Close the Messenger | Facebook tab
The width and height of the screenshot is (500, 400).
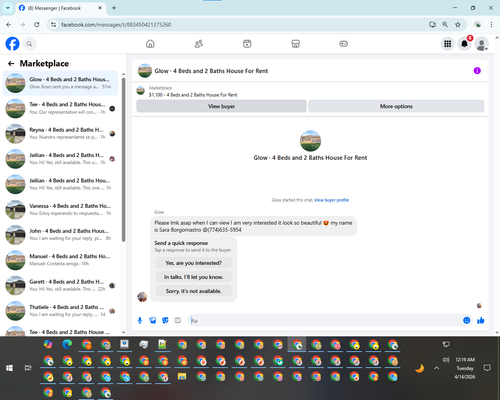[100, 8]
